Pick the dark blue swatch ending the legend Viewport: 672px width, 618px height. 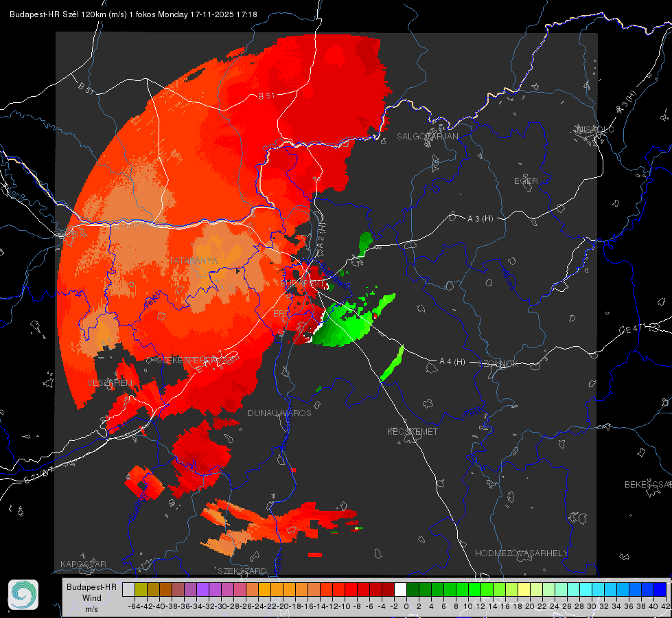660,589
